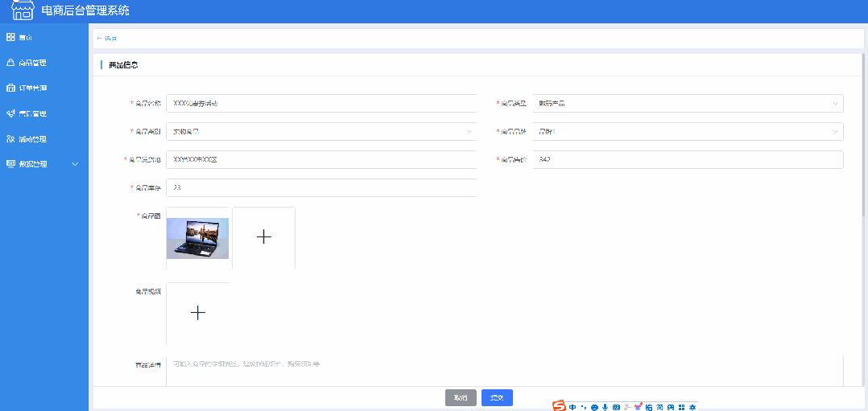This screenshot has width=868, height=411.
Task: Click the 商品名称 input field
Action: tap(320, 103)
